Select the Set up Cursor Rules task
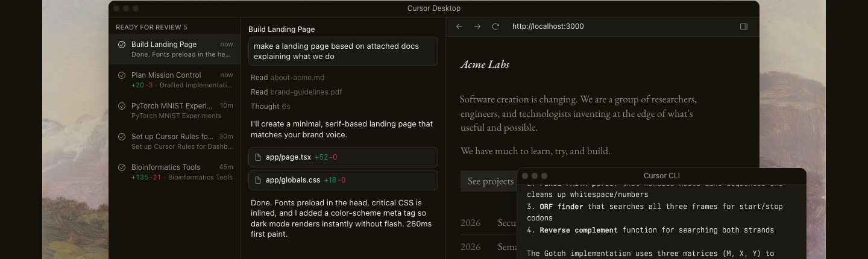This screenshot has width=868, height=259. click(x=175, y=141)
